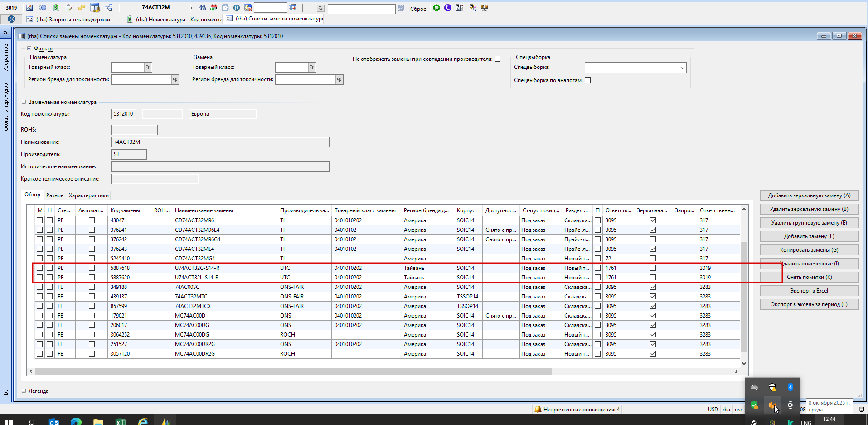Viewport: 868px width, 425px height.
Task: Click unread notifications bell in status bar
Action: pyautogui.click(x=538, y=409)
